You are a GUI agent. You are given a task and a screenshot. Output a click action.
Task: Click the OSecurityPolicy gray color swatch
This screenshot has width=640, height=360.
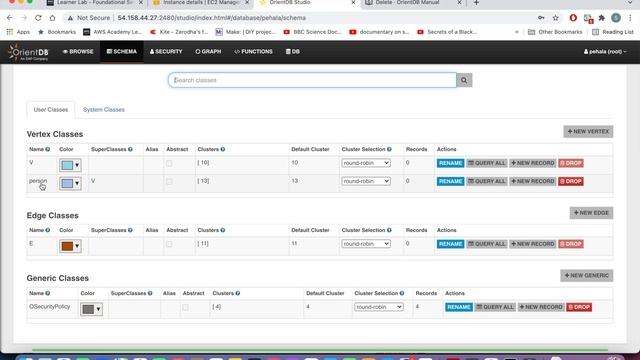88,309
